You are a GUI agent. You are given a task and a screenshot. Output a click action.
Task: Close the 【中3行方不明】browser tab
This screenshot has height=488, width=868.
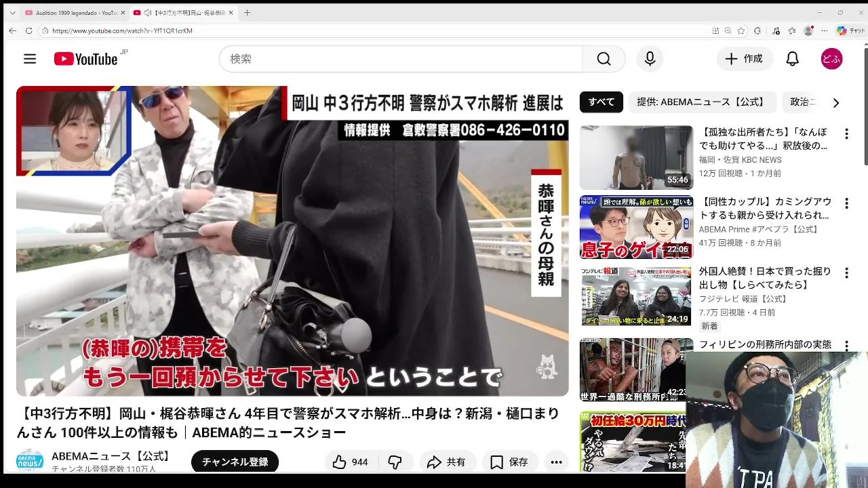(231, 13)
